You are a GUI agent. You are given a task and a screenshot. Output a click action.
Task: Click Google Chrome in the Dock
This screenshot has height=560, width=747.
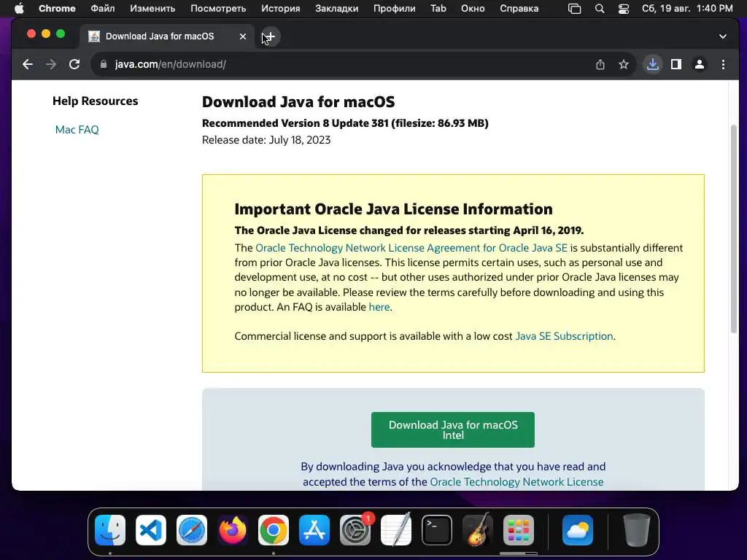click(274, 530)
